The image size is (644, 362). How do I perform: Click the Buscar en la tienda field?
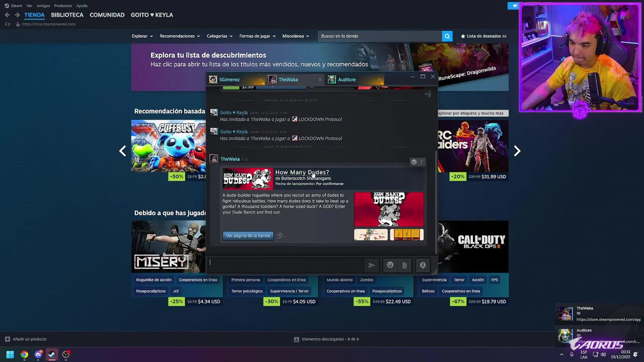[x=380, y=36]
